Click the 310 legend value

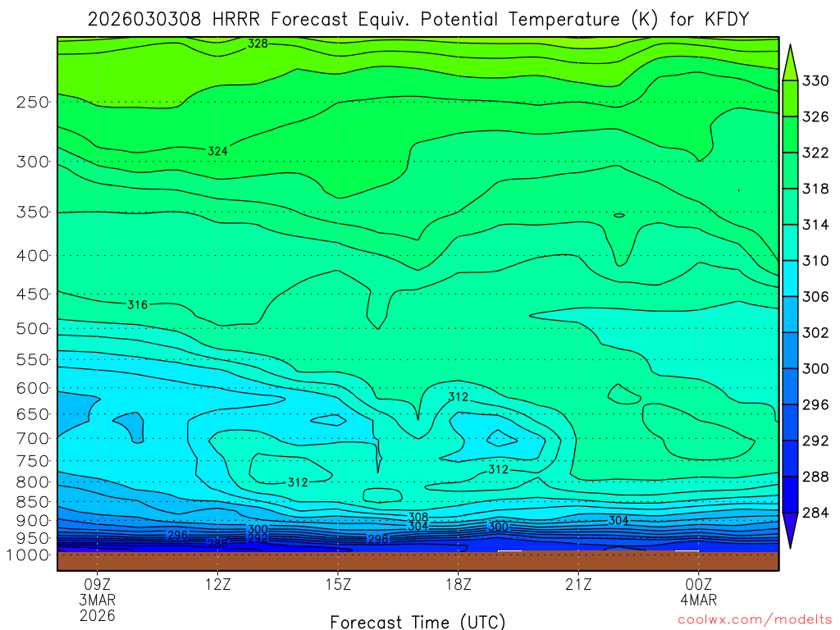[815, 260]
